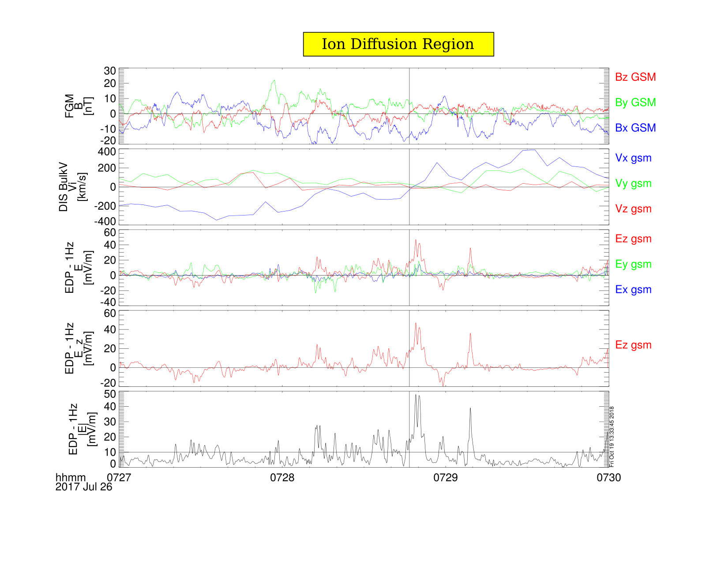Click the Vy gsm legend label

click(x=633, y=184)
